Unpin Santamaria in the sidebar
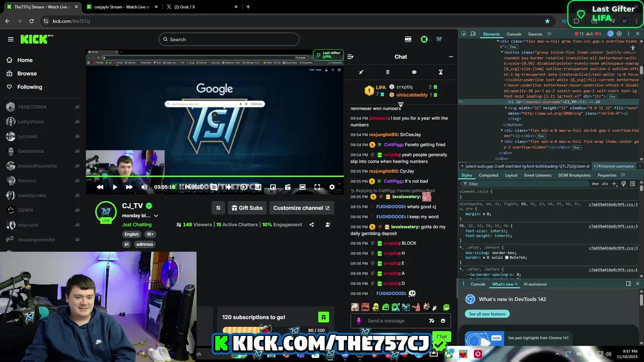 (x=77, y=151)
